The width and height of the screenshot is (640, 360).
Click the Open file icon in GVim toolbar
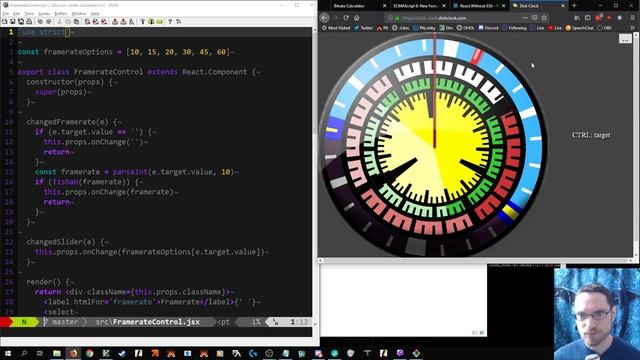click(4, 21)
